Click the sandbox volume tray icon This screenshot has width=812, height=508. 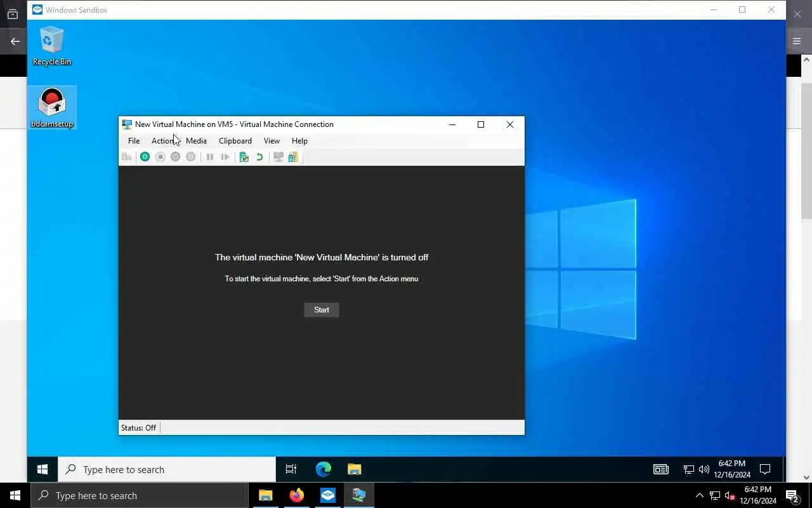pos(704,470)
